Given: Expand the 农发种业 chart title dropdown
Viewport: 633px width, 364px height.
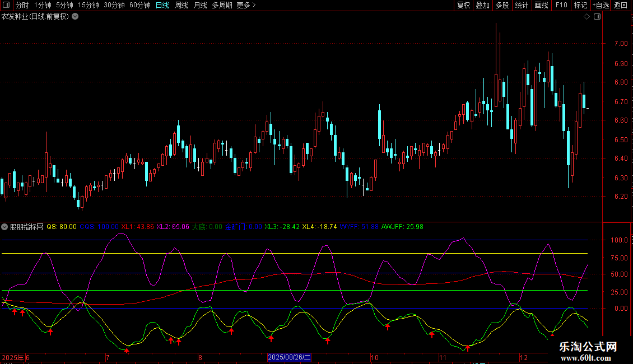Looking at the screenshot, I should (x=76, y=17).
